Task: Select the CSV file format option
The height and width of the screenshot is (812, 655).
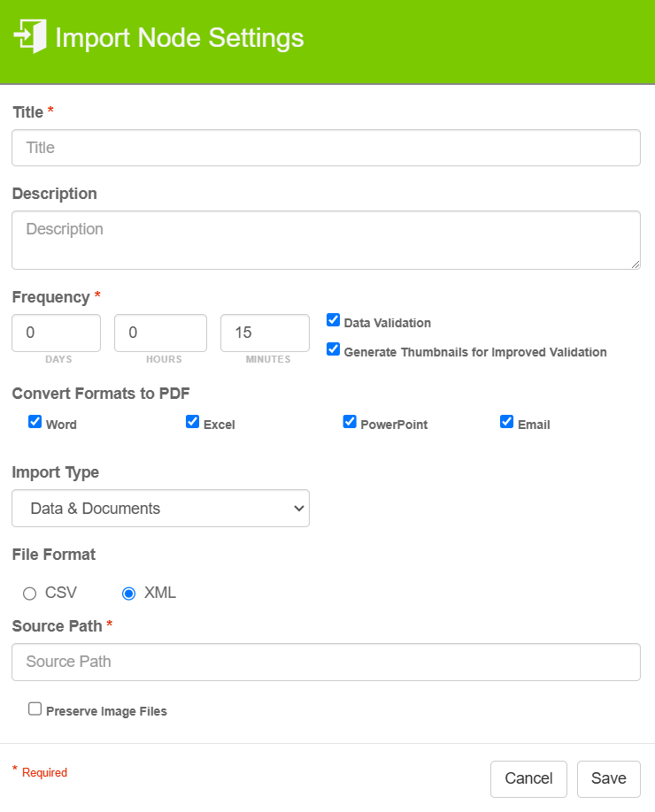Action: [29, 593]
